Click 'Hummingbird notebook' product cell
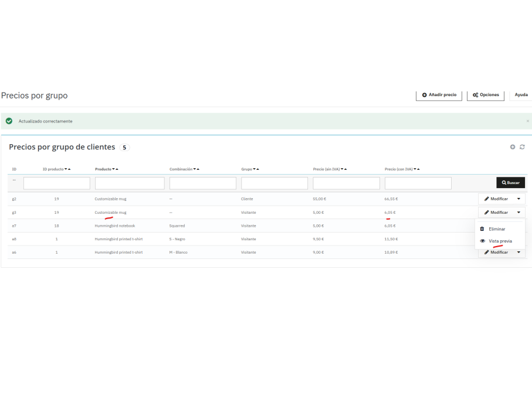Viewport: 532px width, 406px height. point(115,226)
